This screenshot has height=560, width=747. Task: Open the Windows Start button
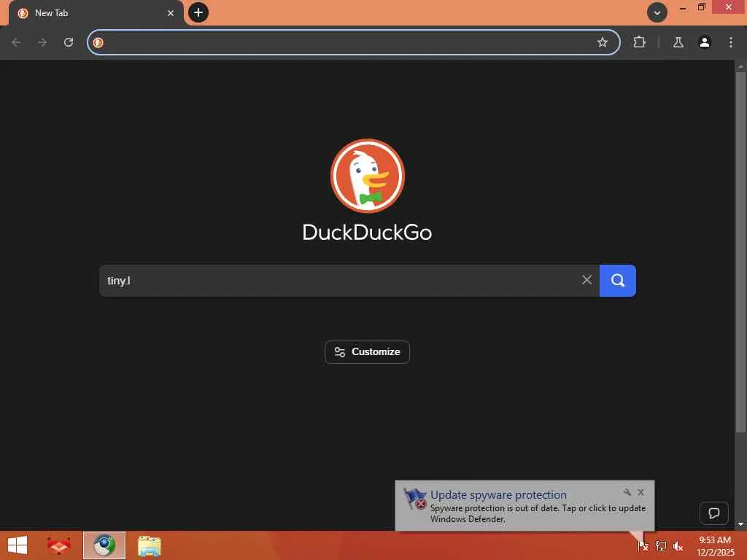18,545
